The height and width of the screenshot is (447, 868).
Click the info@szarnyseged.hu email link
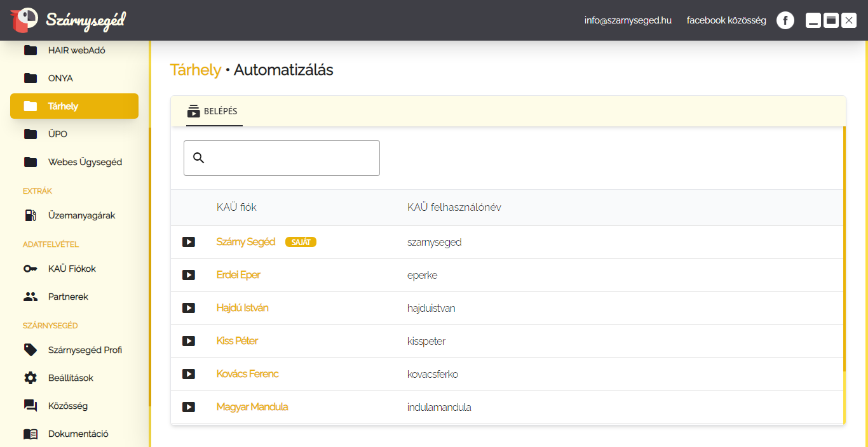coord(628,20)
